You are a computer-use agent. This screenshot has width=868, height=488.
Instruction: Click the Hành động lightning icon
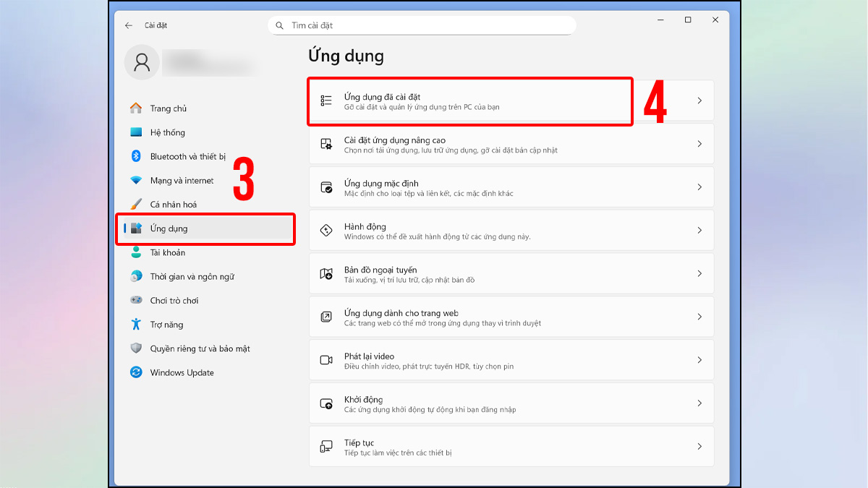[x=326, y=231]
